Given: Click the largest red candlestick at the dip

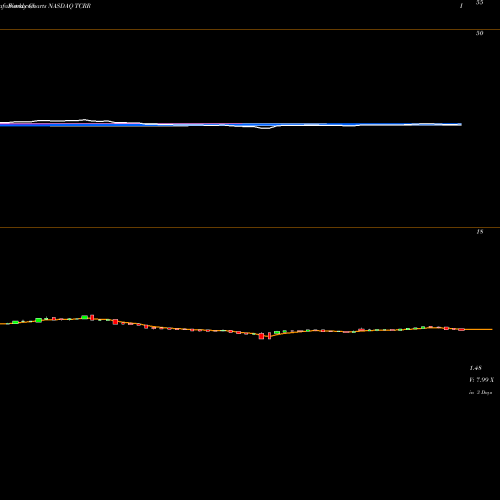Looking at the screenshot, I should (x=261, y=336).
